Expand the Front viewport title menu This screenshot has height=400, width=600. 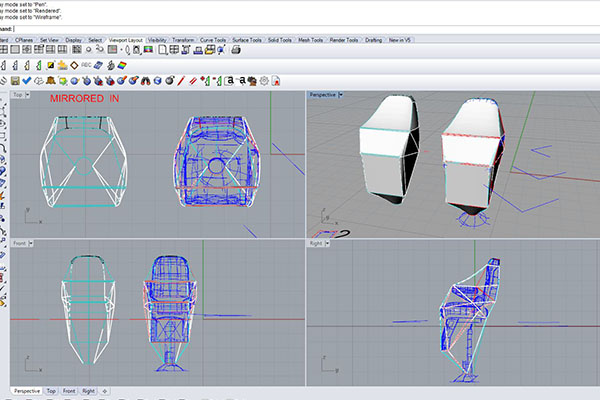[32, 243]
